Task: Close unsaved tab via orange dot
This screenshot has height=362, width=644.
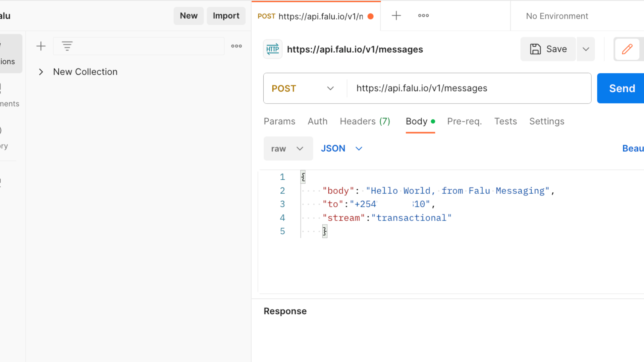Action: (x=371, y=16)
